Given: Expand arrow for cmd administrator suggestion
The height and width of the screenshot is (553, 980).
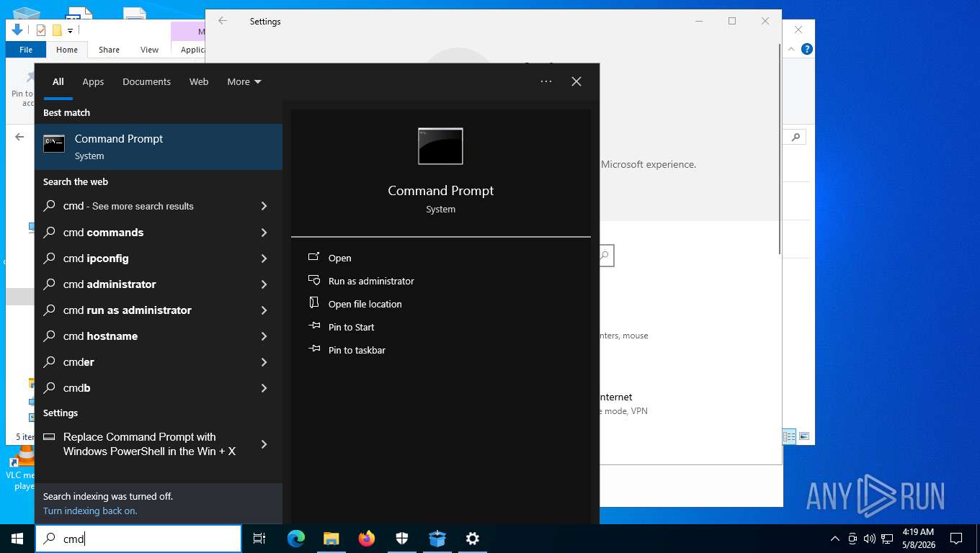Looking at the screenshot, I should click(264, 284).
